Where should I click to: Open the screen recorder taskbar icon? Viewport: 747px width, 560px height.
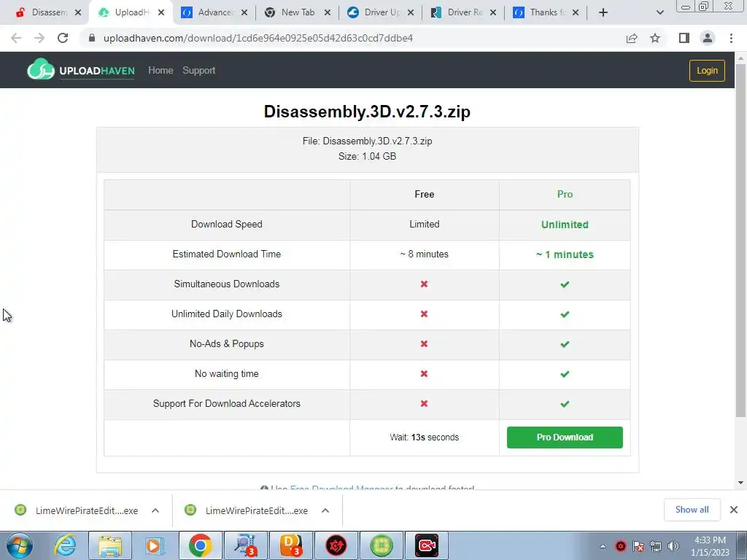coord(426,545)
